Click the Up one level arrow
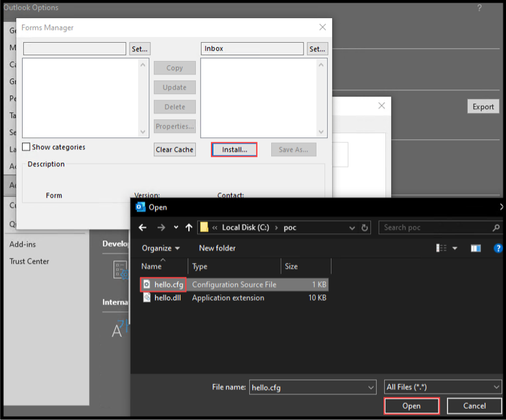This screenshot has width=506, height=420. [x=189, y=227]
